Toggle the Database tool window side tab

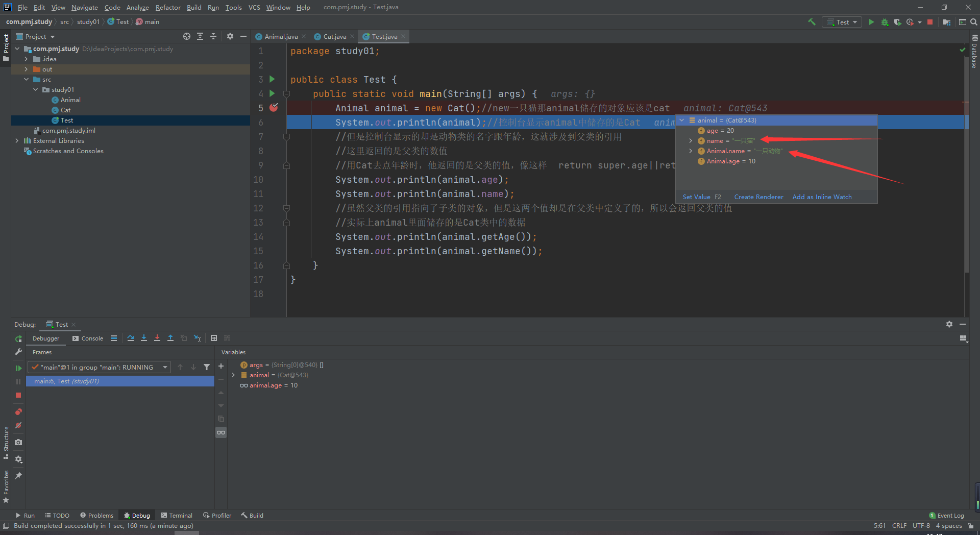tap(974, 52)
